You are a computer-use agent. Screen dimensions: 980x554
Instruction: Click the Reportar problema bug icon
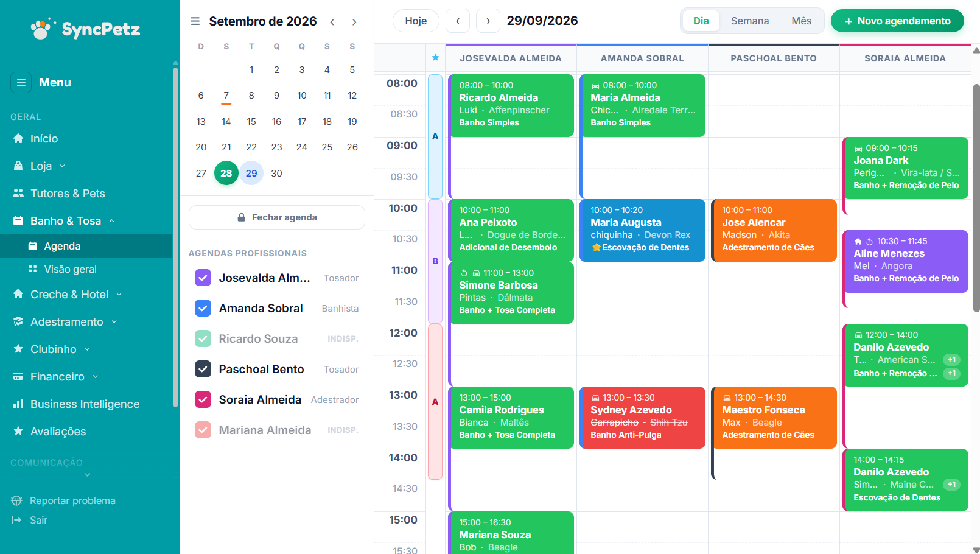tap(16, 500)
